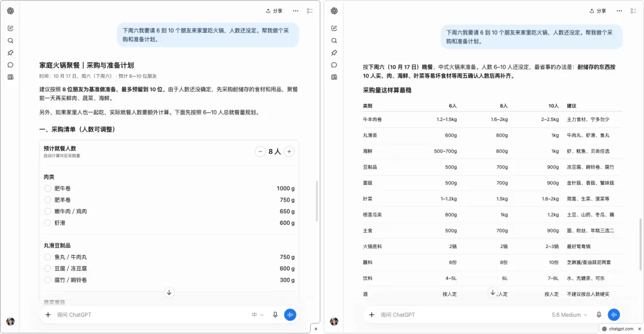This screenshot has height=334, width=644.
Task: Click the 采购量这样算最稳 heading
Action: [x=387, y=91]
